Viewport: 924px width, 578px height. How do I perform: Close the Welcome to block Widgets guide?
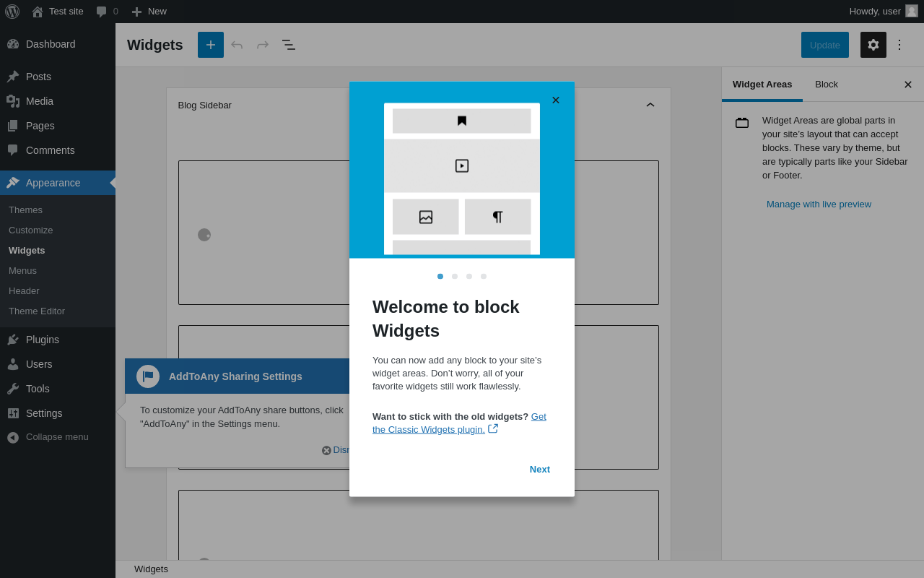click(556, 100)
